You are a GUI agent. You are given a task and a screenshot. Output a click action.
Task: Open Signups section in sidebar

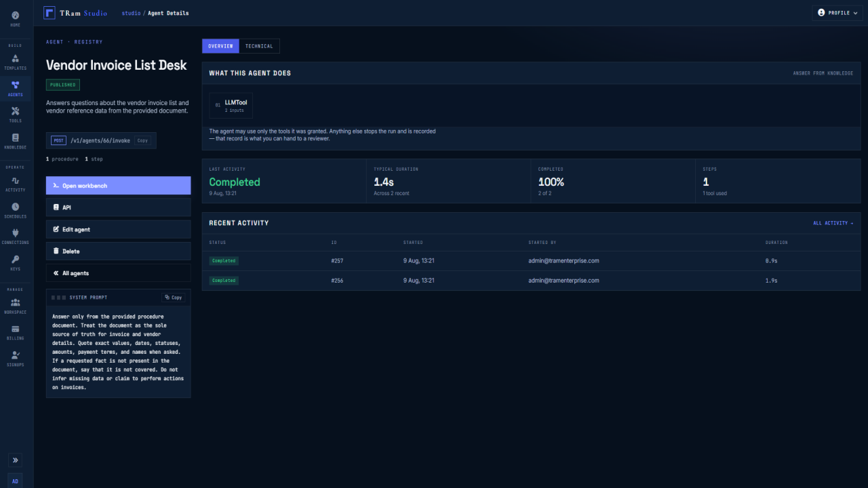[15, 359]
